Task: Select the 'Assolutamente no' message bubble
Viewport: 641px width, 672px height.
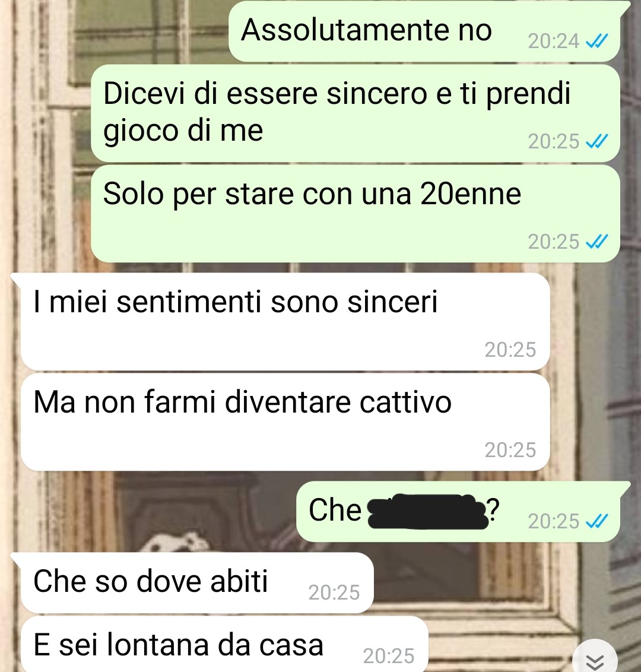Action: [x=424, y=31]
